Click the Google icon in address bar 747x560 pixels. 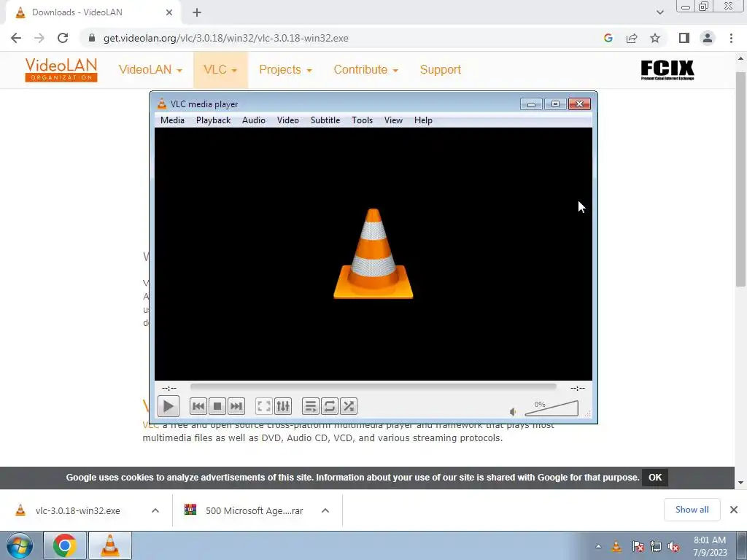click(608, 38)
